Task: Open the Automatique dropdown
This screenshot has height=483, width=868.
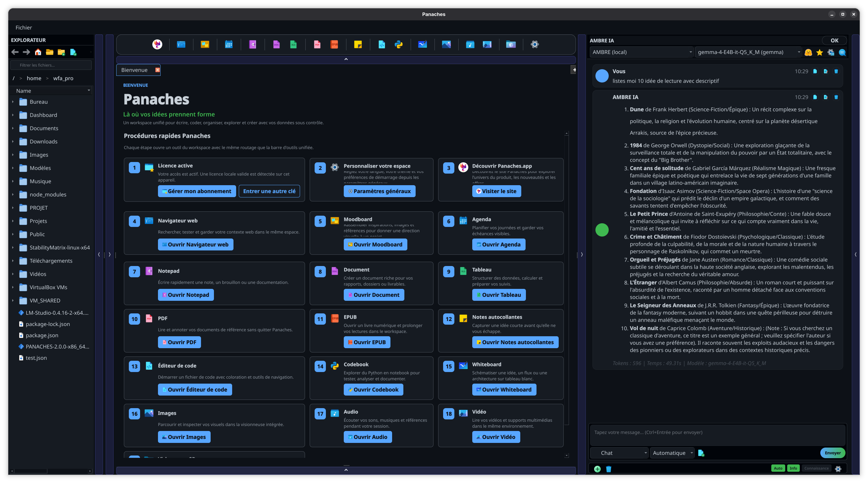Action: pyautogui.click(x=672, y=453)
